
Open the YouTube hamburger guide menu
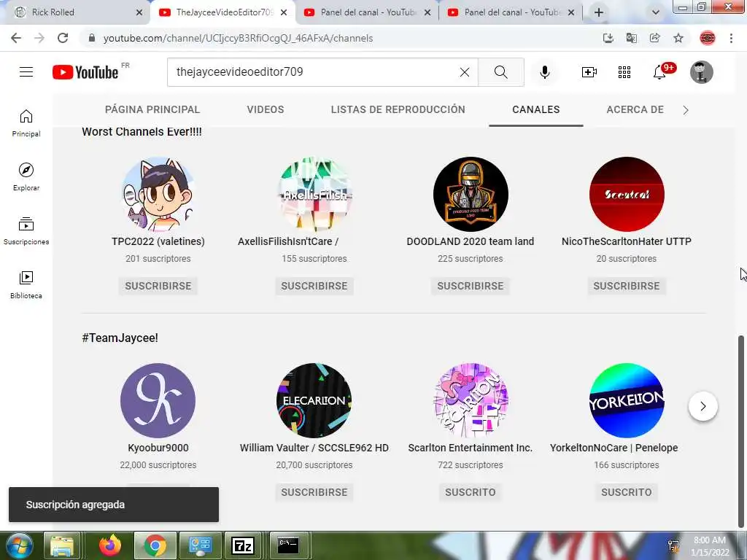(26, 72)
